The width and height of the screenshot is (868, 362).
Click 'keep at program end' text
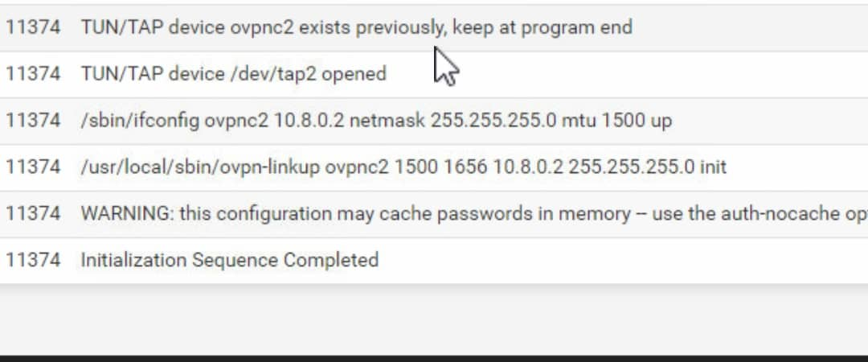pyautogui.click(x=542, y=27)
